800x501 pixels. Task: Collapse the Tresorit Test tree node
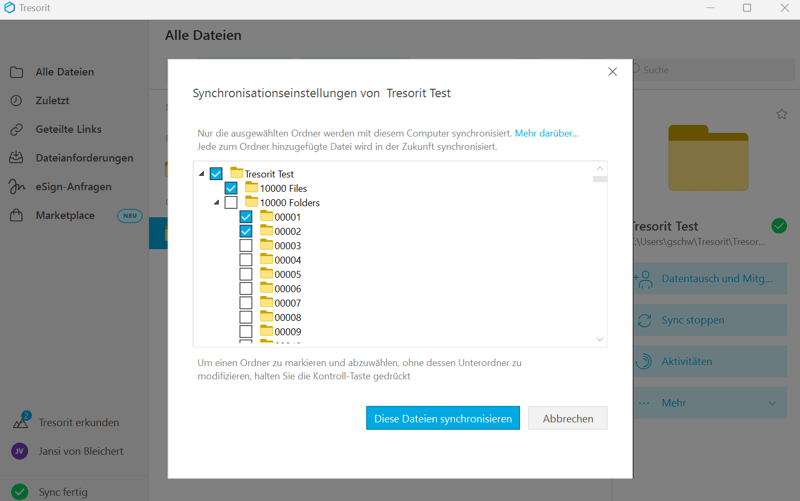(x=202, y=174)
